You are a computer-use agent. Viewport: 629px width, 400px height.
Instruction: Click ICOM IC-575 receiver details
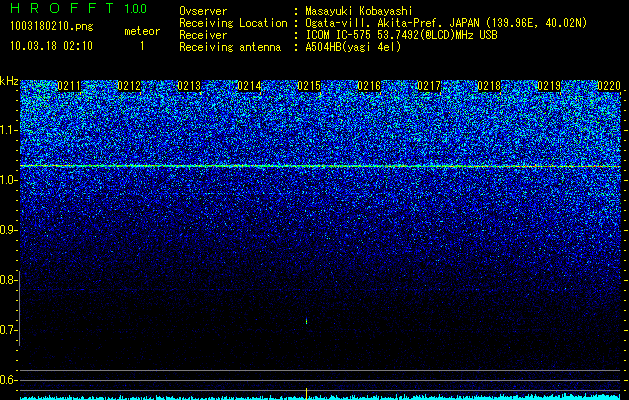point(401,35)
